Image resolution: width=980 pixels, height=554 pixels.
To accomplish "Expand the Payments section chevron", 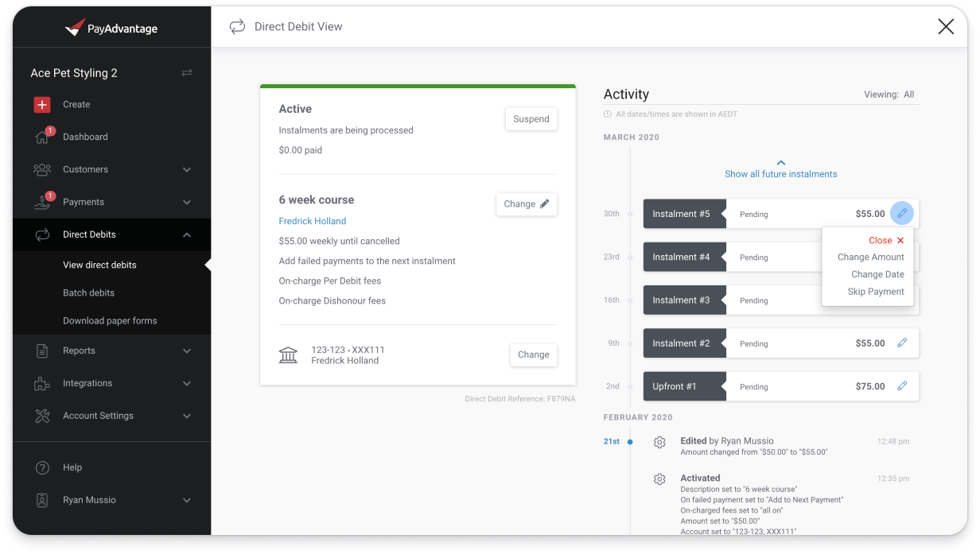I will pos(187,202).
